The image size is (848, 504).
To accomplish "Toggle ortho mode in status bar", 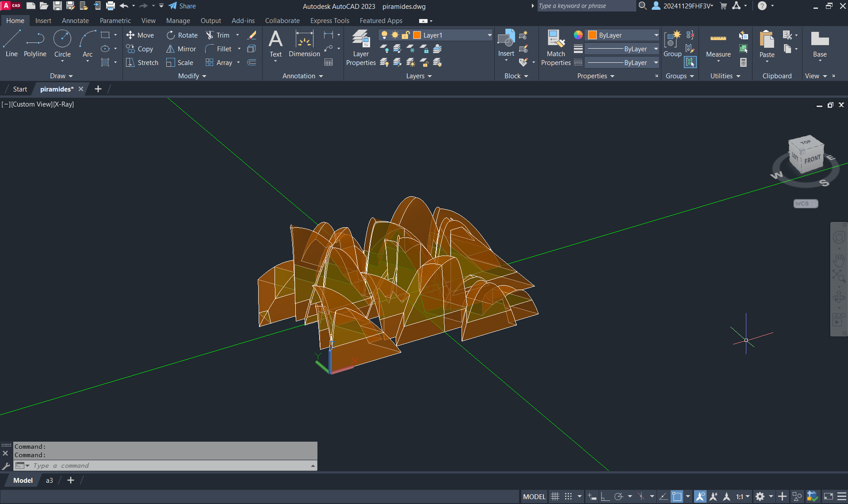I will tap(605, 496).
